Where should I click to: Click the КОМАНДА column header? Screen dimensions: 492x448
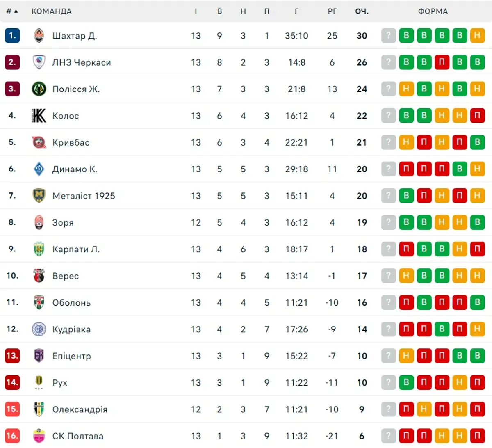[x=52, y=11]
